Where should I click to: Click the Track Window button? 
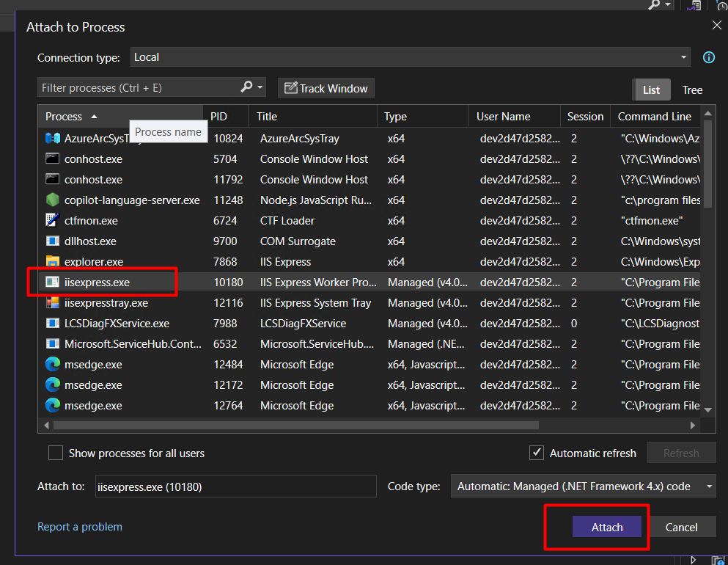[326, 88]
